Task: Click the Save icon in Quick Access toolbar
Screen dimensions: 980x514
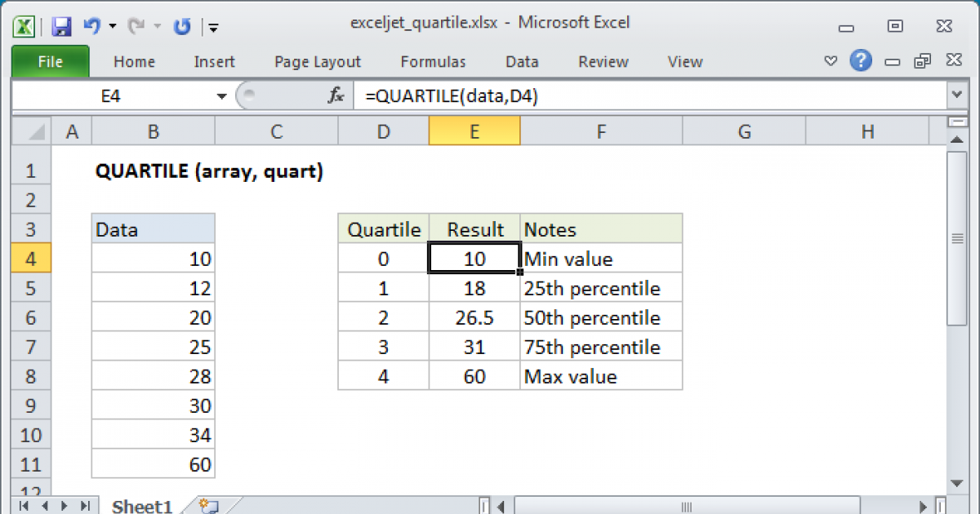Action: coord(61,27)
